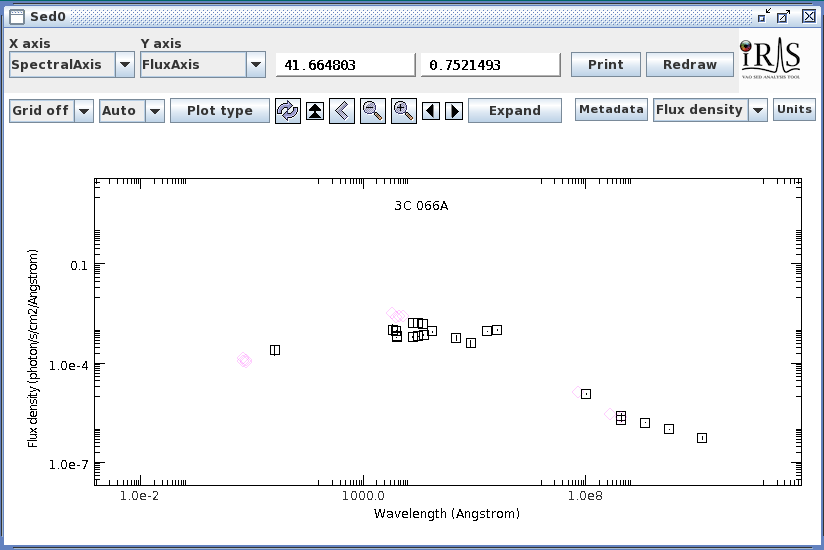Click the 41.664803 coordinate field
Image resolution: width=824 pixels, height=550 pixels.
click(346, 65)
